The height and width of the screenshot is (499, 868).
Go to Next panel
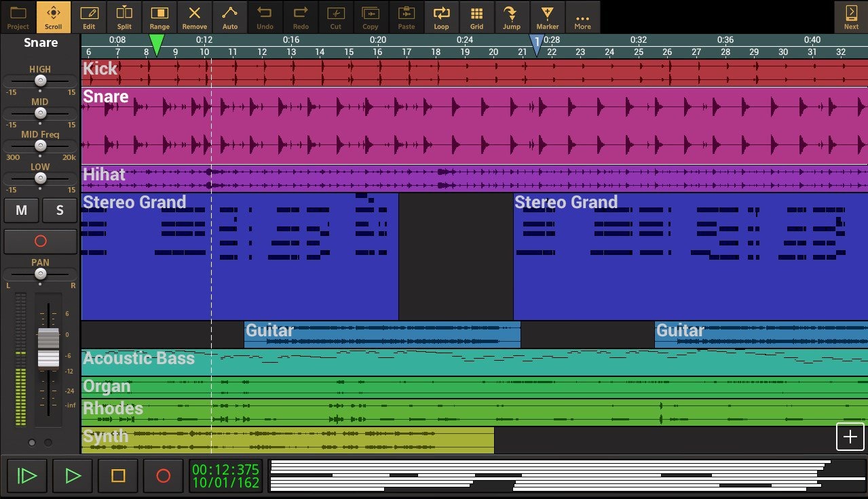851,18
